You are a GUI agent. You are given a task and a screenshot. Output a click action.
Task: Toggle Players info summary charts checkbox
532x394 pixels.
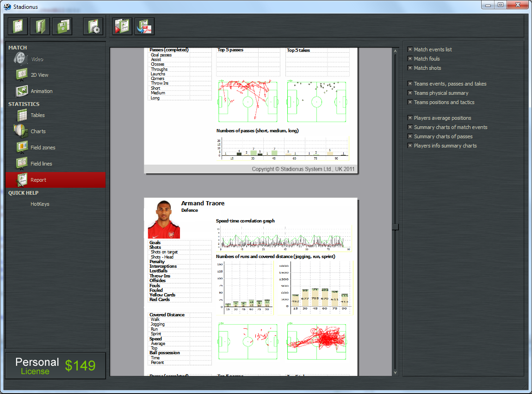pos(410,146)
